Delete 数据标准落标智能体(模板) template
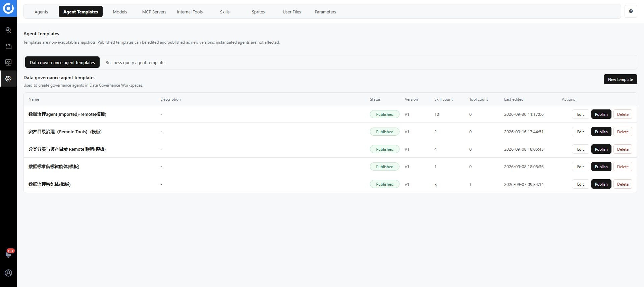 pos(623,166)
